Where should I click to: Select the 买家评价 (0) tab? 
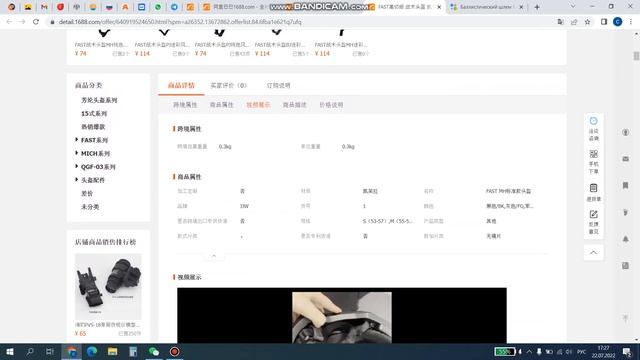228,85
